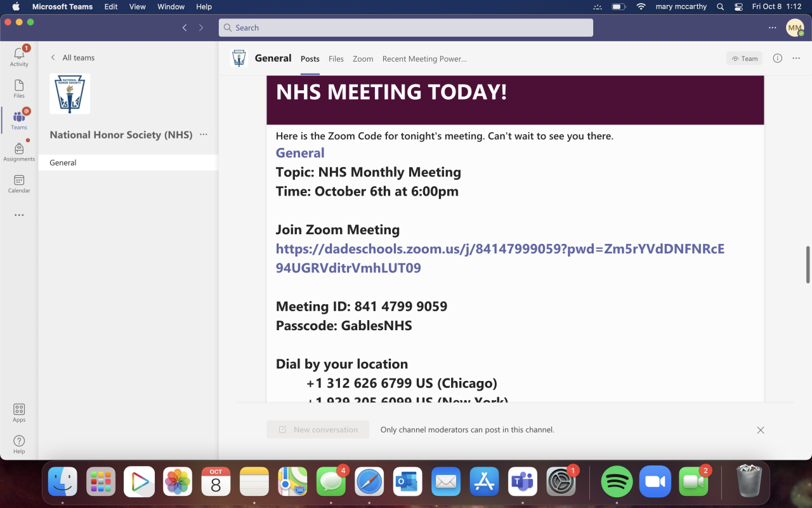This screenshot has width=812, height=508.
Task: Show more apps via sidebar ellipsis
Action: [x=19, y=215]
